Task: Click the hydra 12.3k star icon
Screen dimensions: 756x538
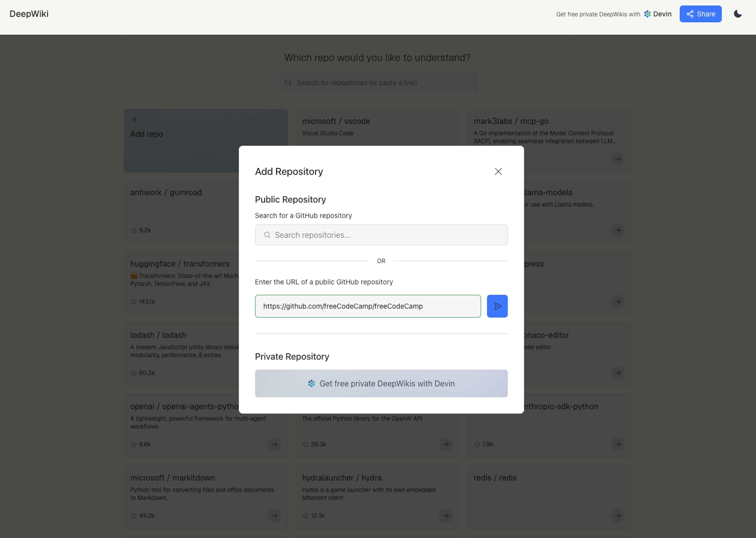Action: tap(305, 516)
